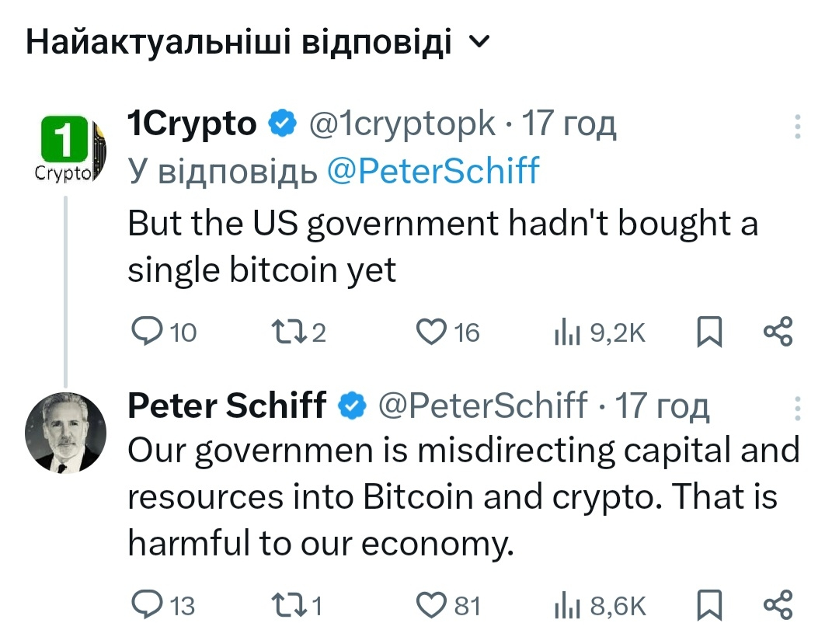Click the Peter Schiff display name

(x=226, y=405)
